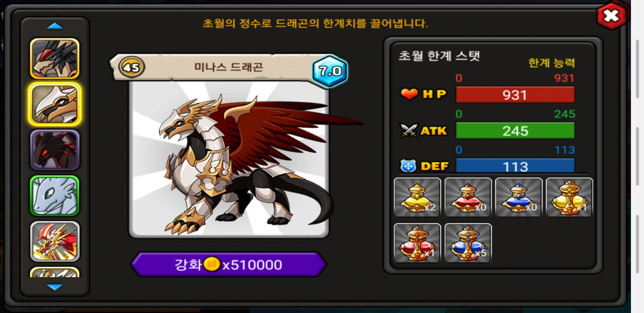Choose the red and gold flame dragon portrait

(x=55, y=241)
